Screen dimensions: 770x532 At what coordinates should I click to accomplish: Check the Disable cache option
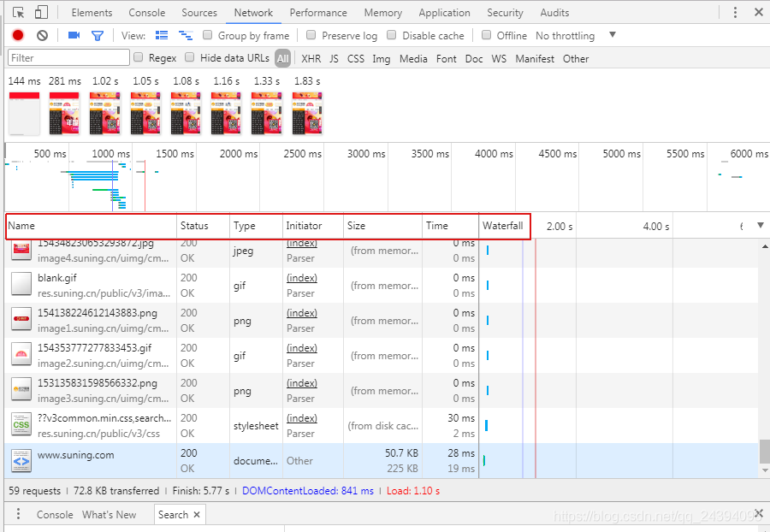point(391,35)
